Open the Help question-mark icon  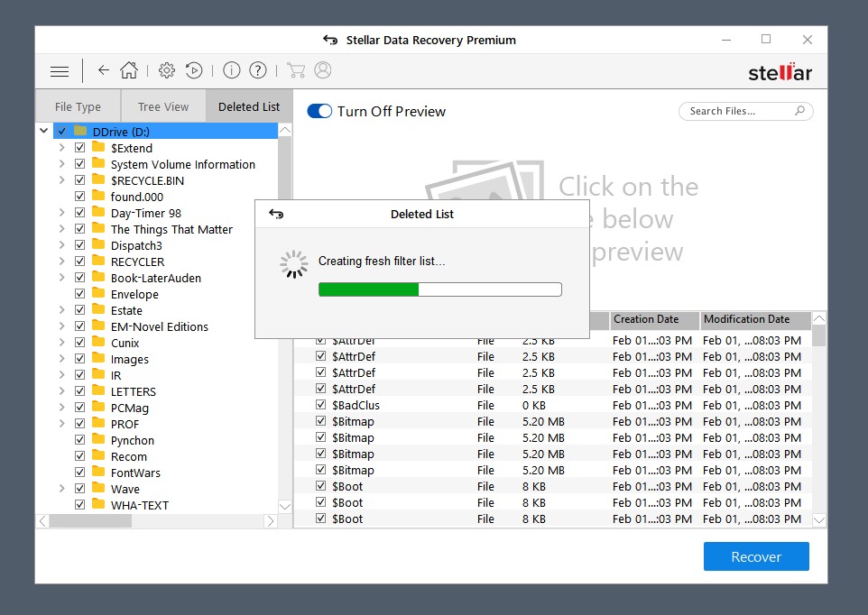[x=258, y=69]
